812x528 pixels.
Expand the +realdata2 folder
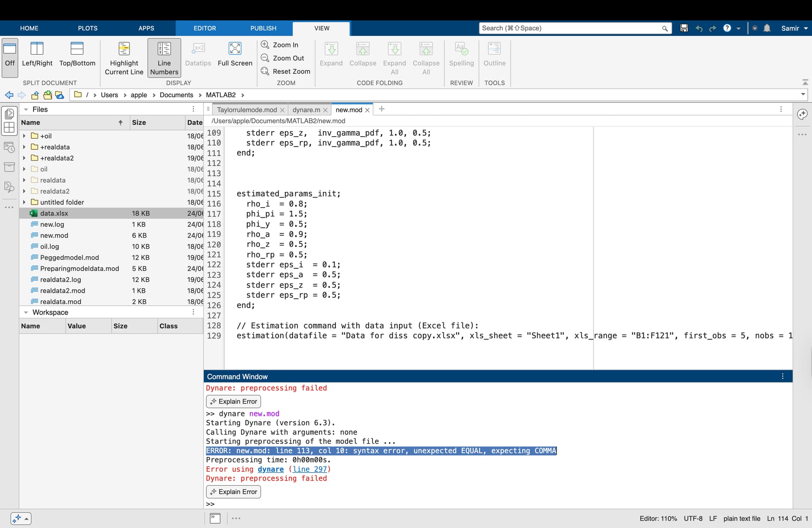tap(24, 158)
